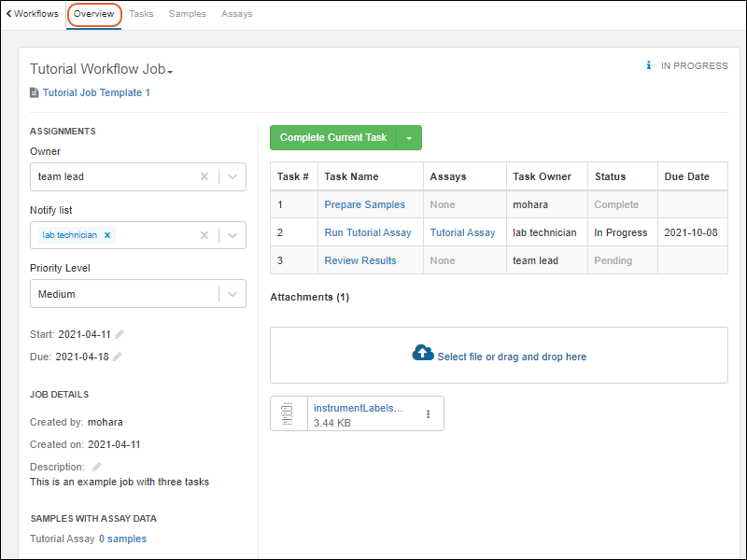The image size is (747, 560).
Task: Click the pencil icon next to Due date
Action: [117, 357]
